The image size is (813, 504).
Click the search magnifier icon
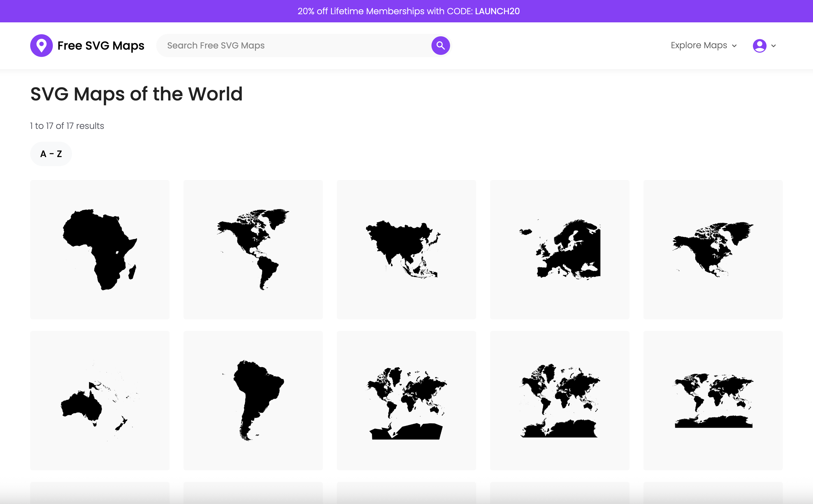pyautogui.click(x=440, y=45)
